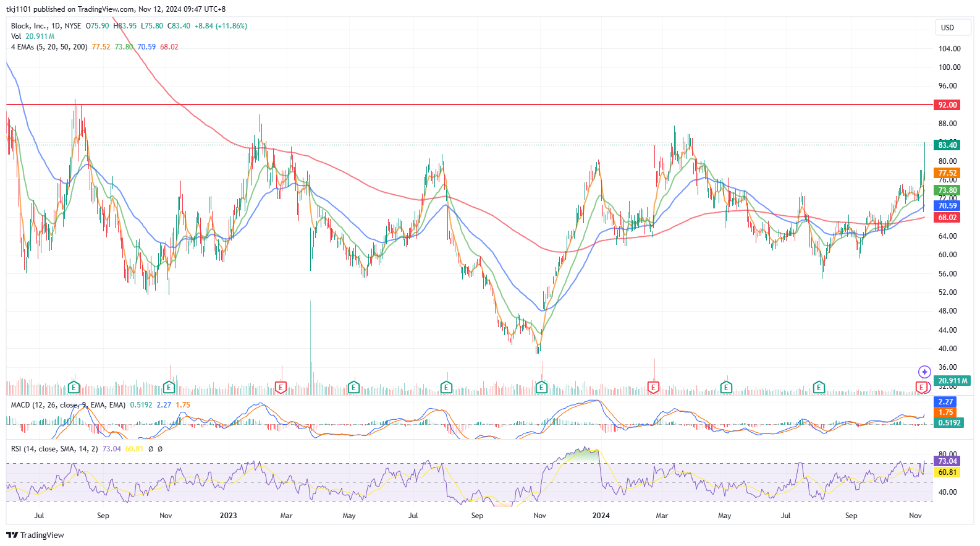Open the green earnings marker near May 2024
The image size is (980, 546).
click(726, 388)
